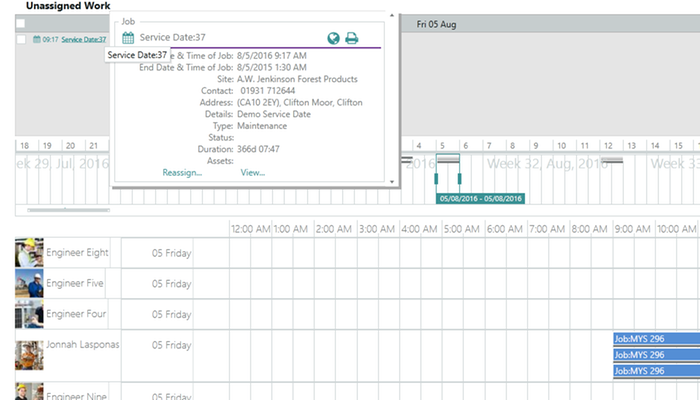Click the Duration value 366d 07:47
The width and height of the screenshot is (700, 400).
258,149
